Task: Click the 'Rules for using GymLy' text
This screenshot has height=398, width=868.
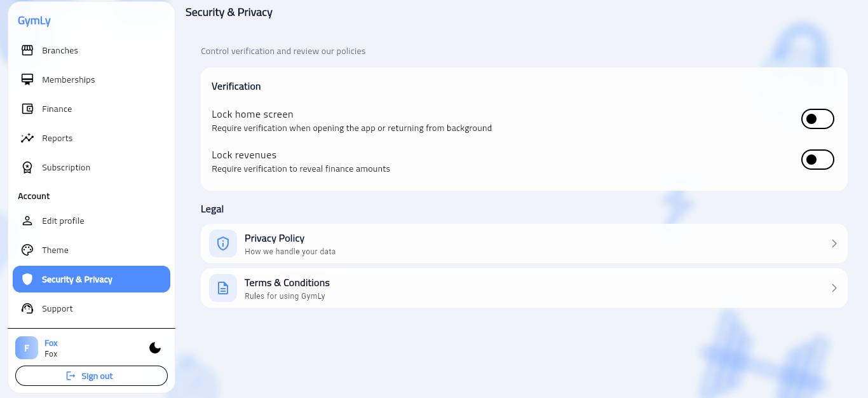Action: 285,296
